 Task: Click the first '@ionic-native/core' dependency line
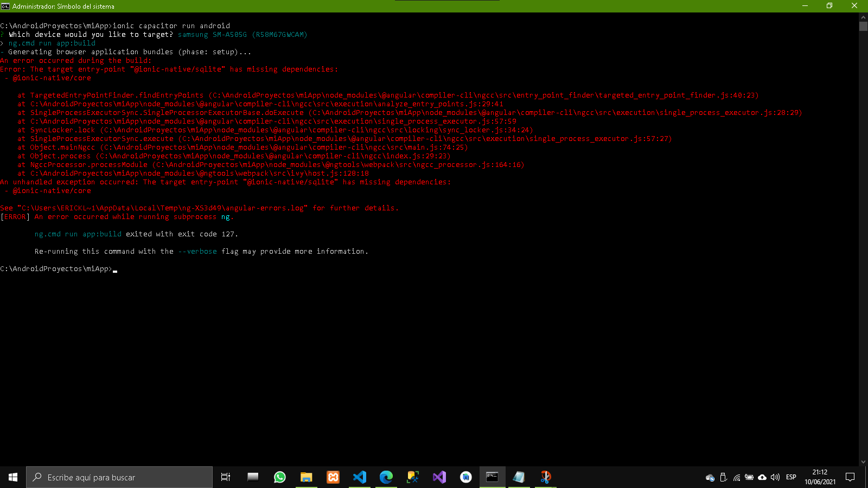[48, 78]
